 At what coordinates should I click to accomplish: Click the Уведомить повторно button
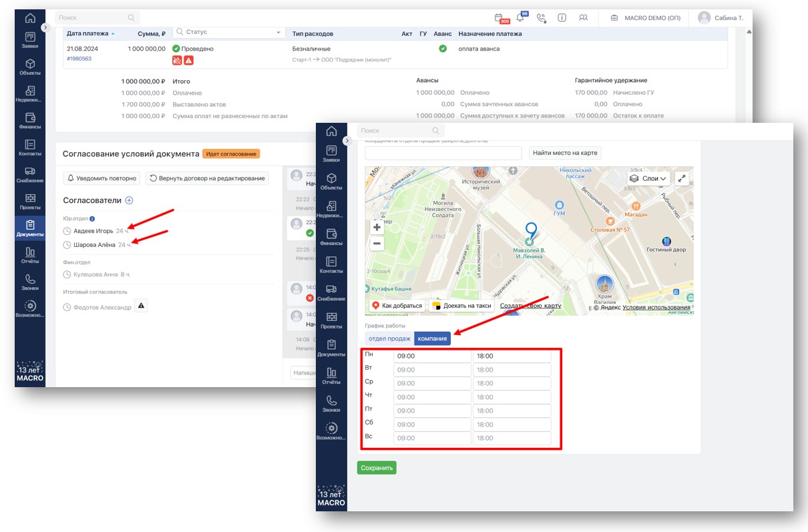click(102, 178)
